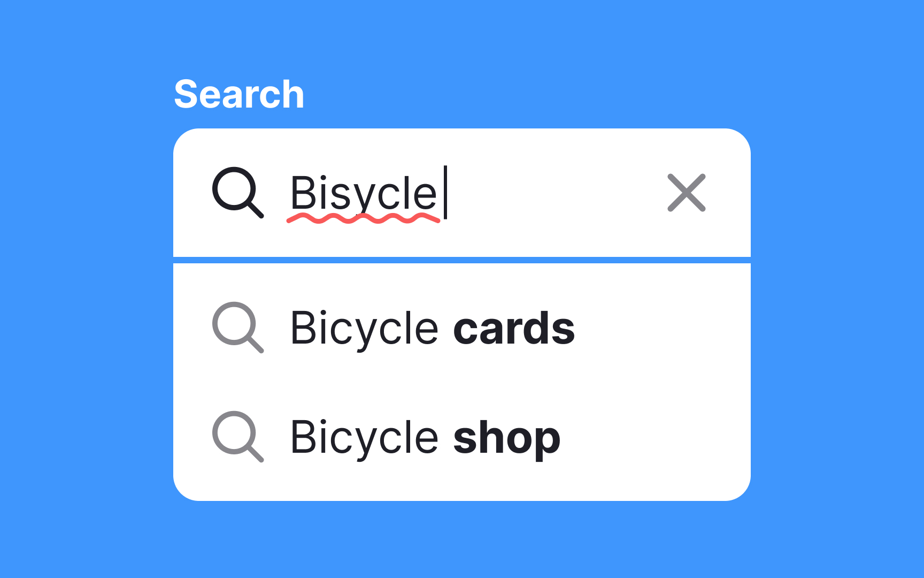
Task: Click the bold word "cards"
Action: (514, 328)
